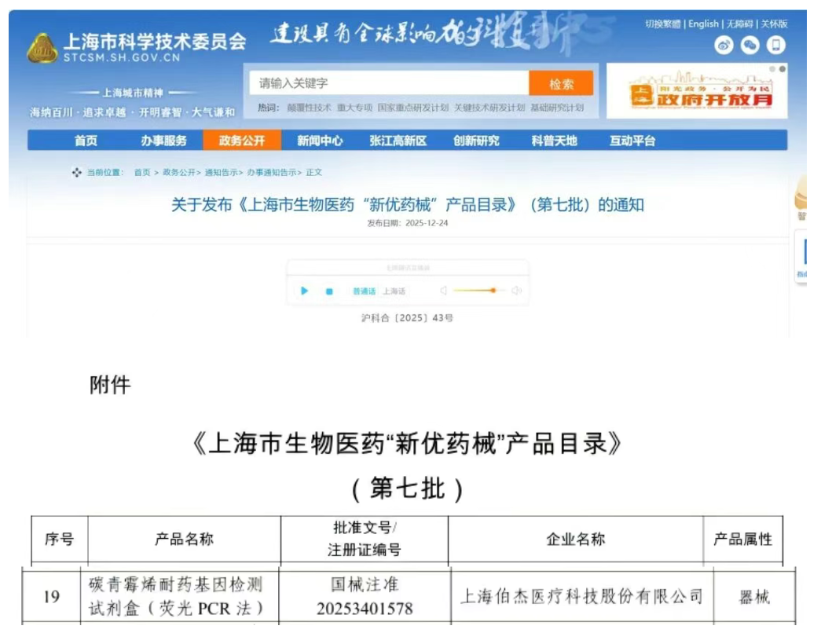Select 普通话 audio language option

coord(364,291)
